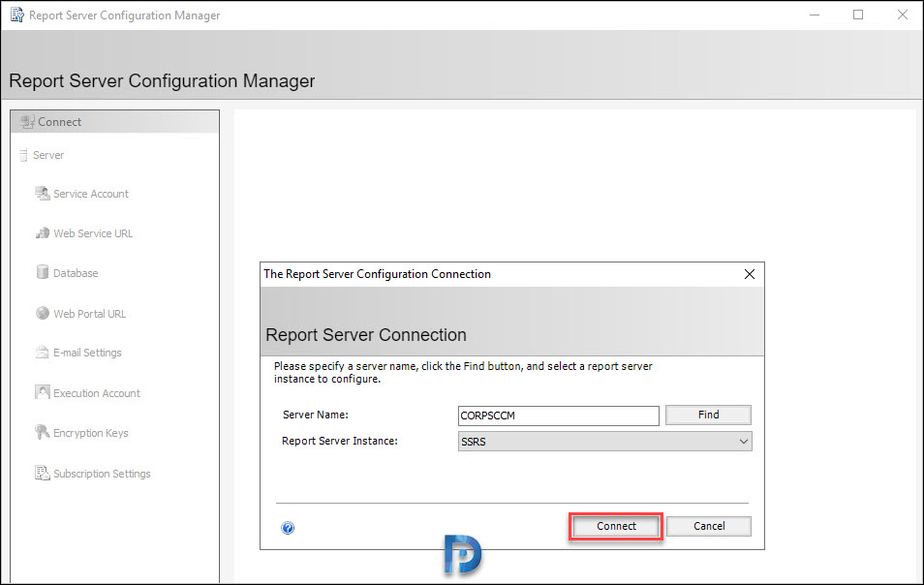924x585 pixels.
Task: Click the 'Report Server Instance:' label
Action: tap(339, 441)
